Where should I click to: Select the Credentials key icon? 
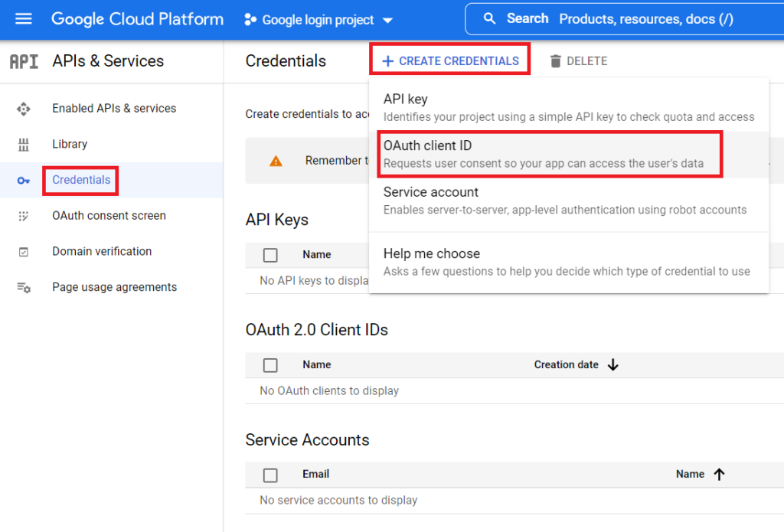point(24,180)
